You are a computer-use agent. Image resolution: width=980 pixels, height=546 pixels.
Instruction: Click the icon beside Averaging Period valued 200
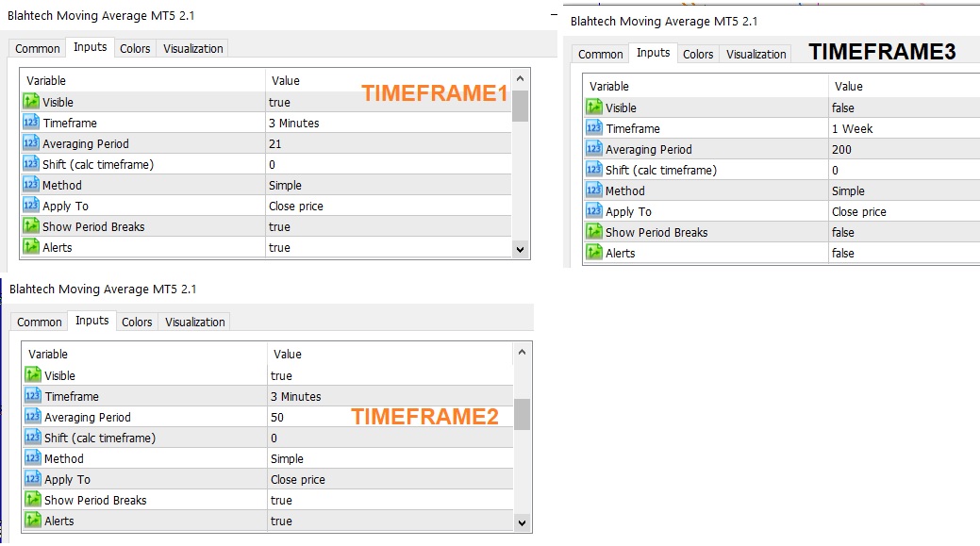(593, 149)
